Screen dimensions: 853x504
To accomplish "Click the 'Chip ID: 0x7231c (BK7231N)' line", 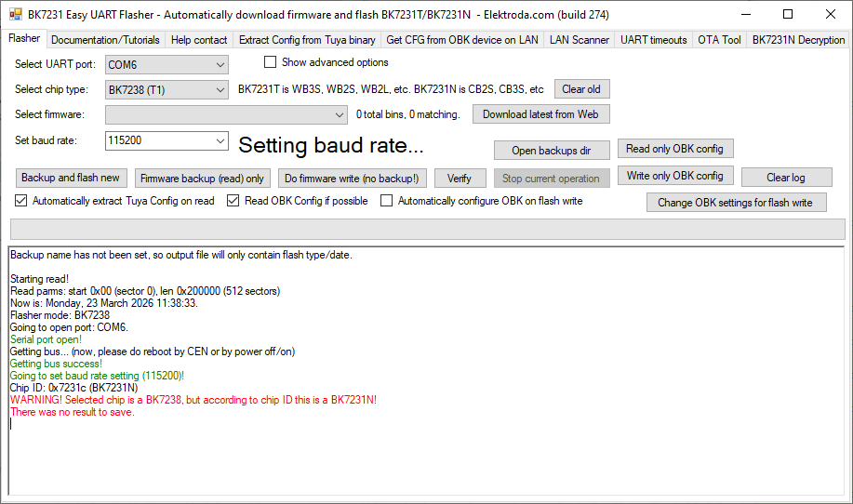I will 74,388.
